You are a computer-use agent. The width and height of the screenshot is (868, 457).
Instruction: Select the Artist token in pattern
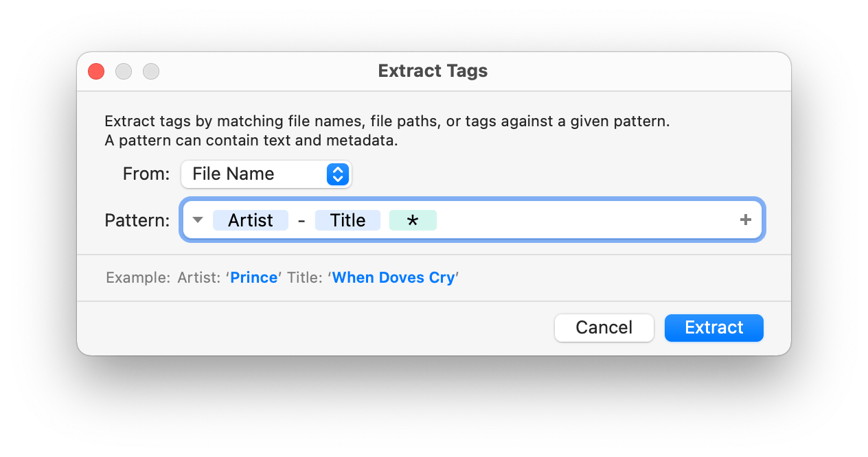[x=251, y=220]
